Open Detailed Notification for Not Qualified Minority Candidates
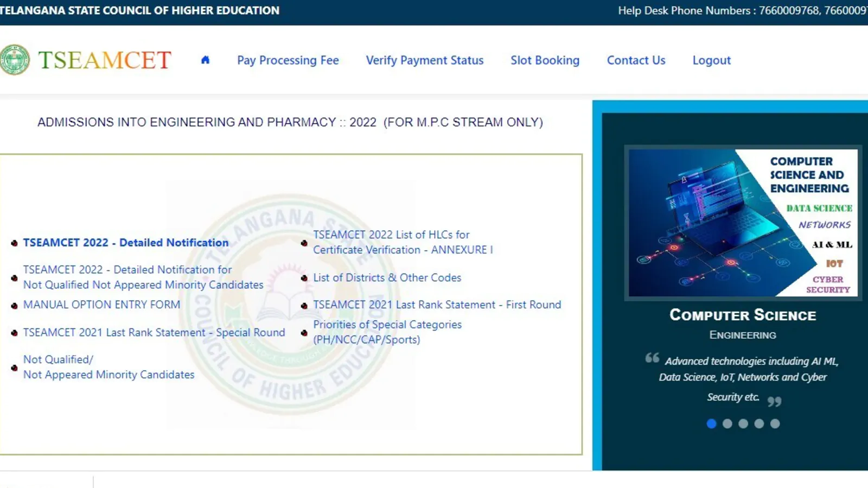The image size is (868, 488). [x=143, y=277]
